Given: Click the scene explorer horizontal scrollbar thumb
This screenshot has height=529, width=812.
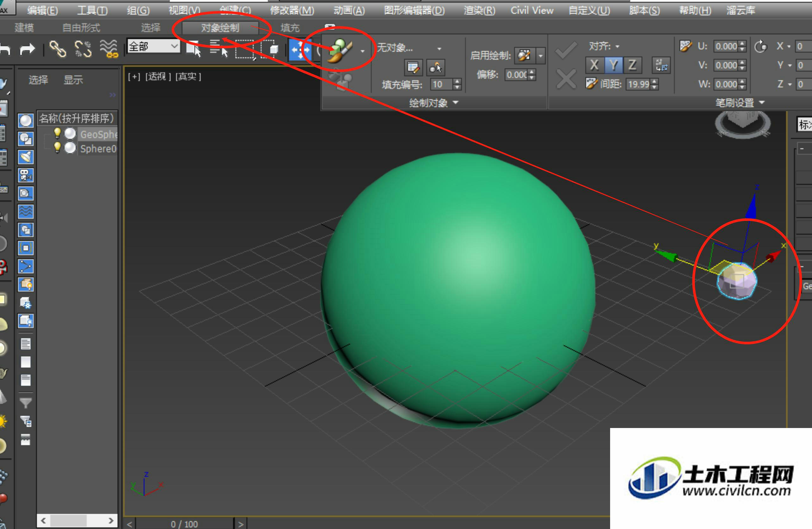Looking at the screenshot, I should (69, 521).
